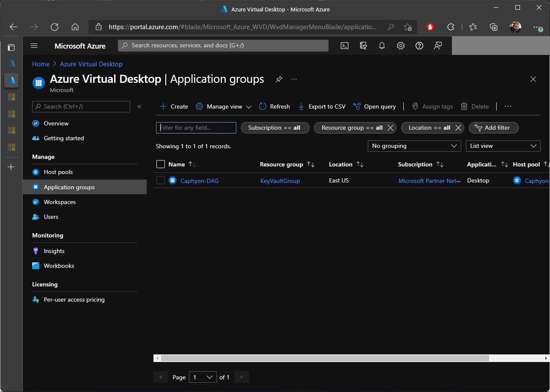
Task: Refresh the application groups list
Action: (274, 106)
